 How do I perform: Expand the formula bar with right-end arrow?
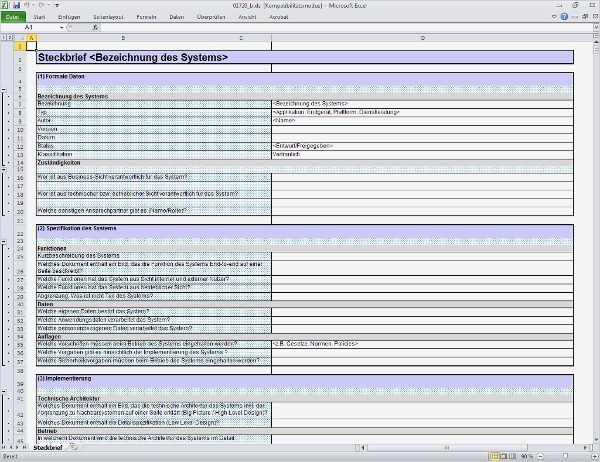point(596,27)
